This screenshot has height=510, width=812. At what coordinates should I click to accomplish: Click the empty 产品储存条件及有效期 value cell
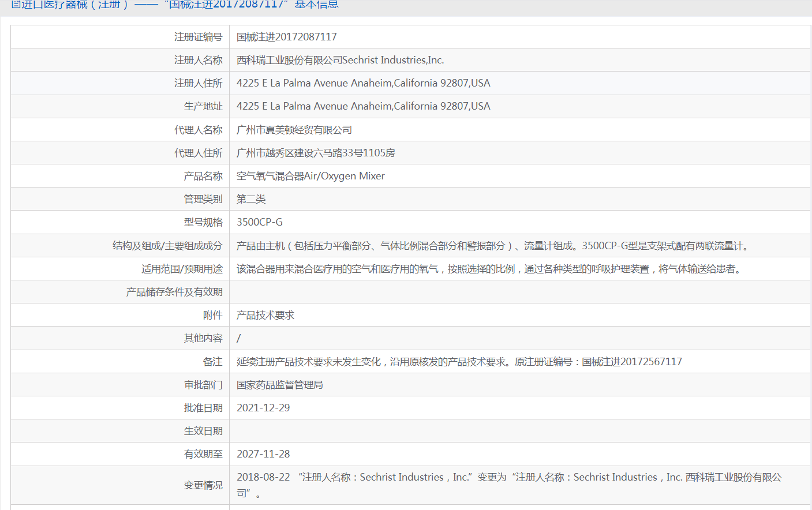click(519, 292)
